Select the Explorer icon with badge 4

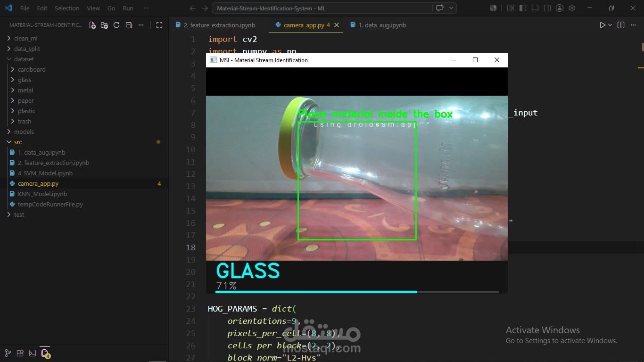pyautogui.click(x=45, y=353)
